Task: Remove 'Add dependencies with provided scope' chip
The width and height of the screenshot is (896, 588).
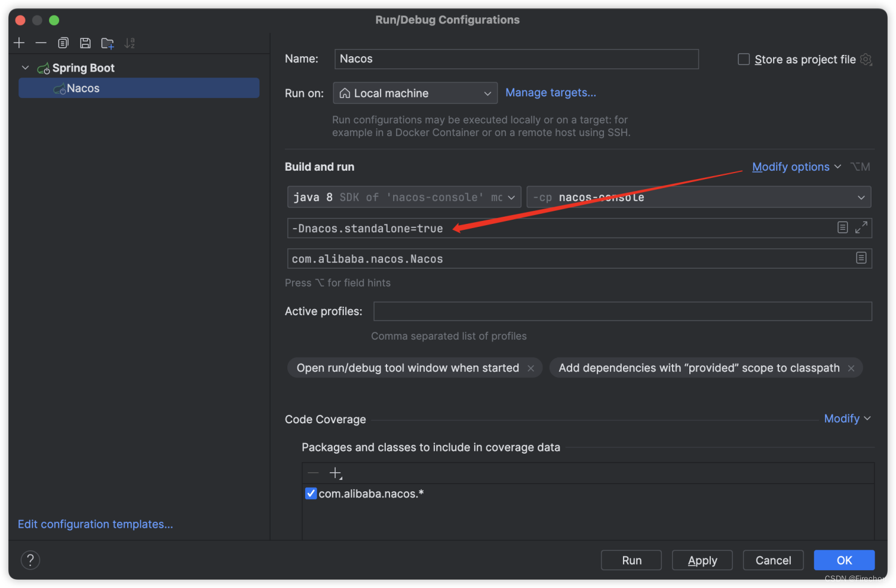Action: click(x=851, y=368)
